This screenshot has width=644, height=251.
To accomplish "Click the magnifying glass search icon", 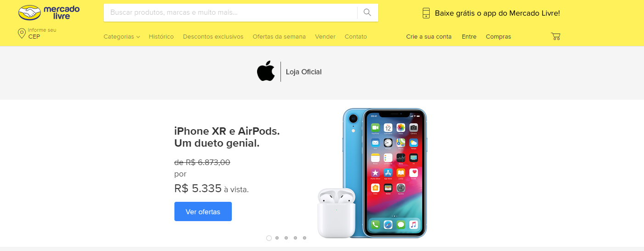I will [367, 12].
